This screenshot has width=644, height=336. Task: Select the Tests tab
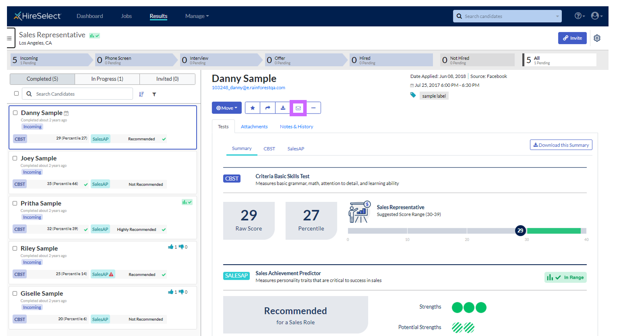[223, 127]
